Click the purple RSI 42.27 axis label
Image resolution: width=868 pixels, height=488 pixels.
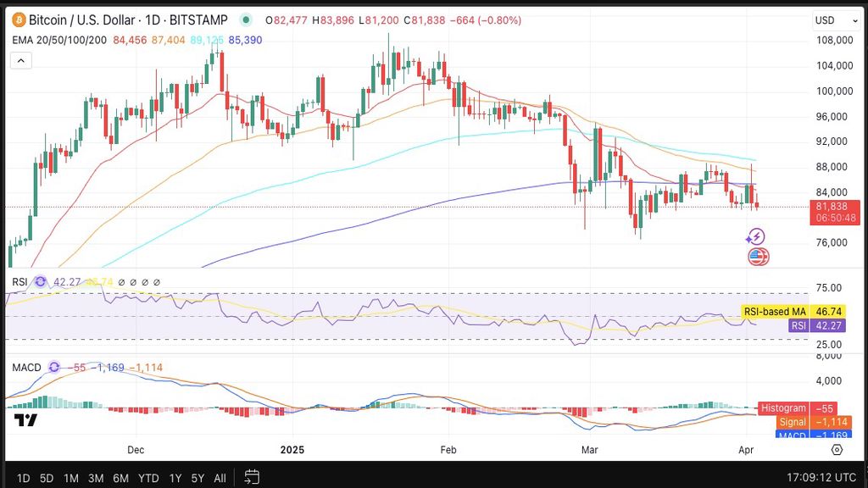(x=816, y=326)
